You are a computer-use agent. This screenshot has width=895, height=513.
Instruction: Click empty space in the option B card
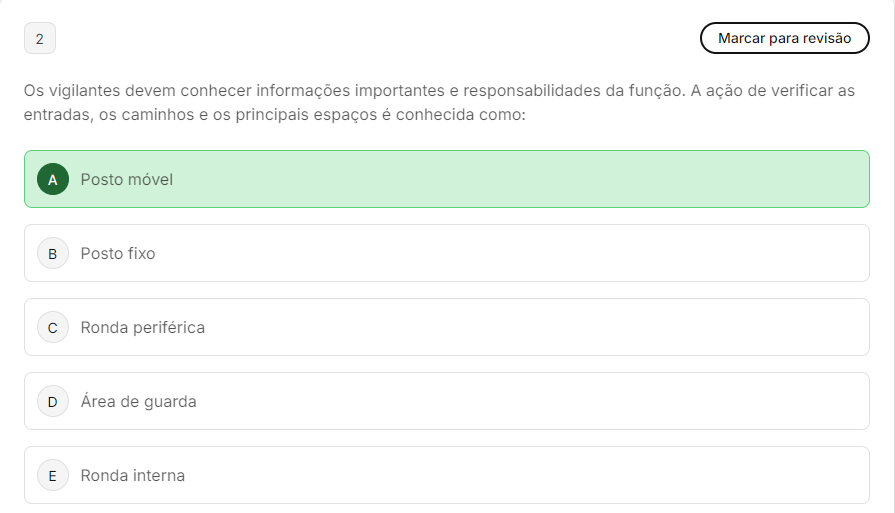pos(550,253)
